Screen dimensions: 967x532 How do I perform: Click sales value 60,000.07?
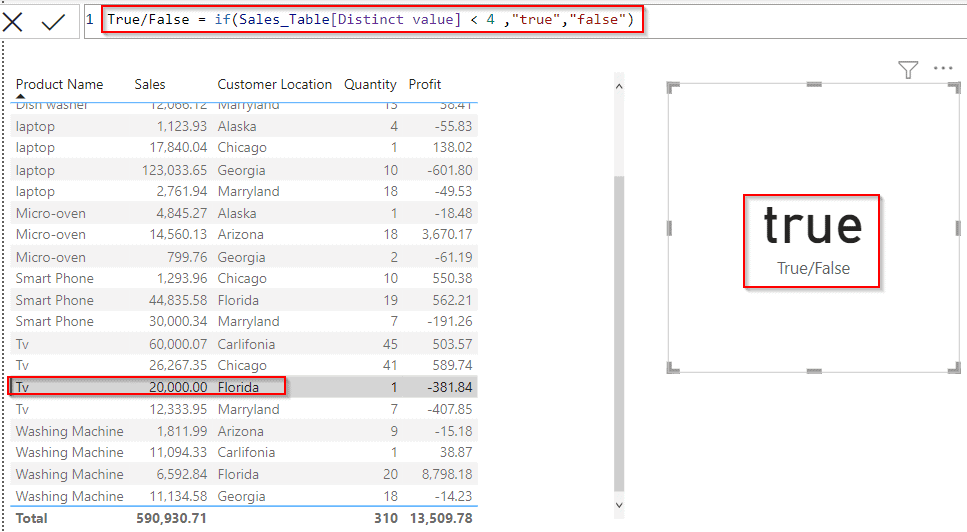pos(178,344)
